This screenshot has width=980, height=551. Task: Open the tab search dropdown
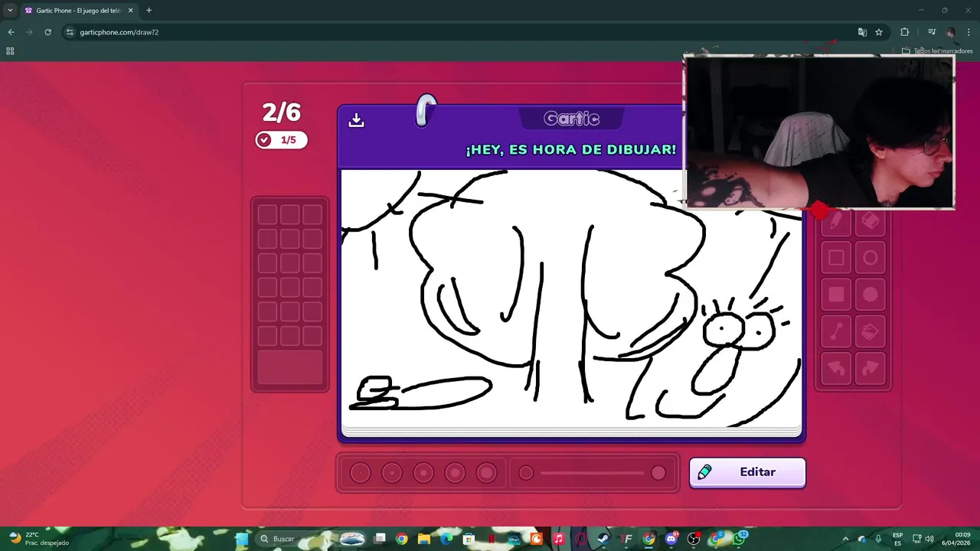click(10, 11)
